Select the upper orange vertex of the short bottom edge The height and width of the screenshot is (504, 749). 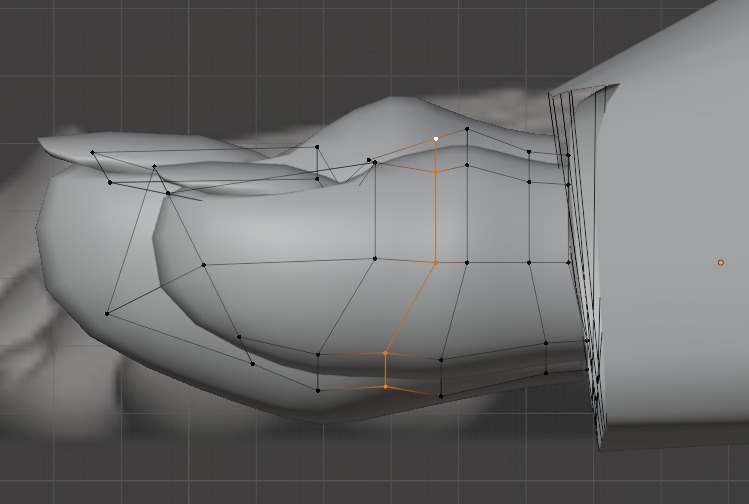(385, 353)
